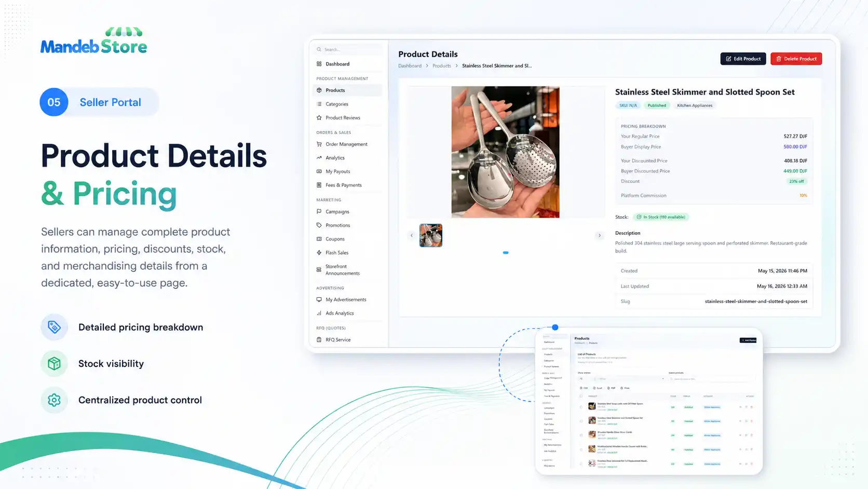The width and height of the screenshot is (868, 489).
Task: Show next product image arrow
Action: click(x=600, y=235)
